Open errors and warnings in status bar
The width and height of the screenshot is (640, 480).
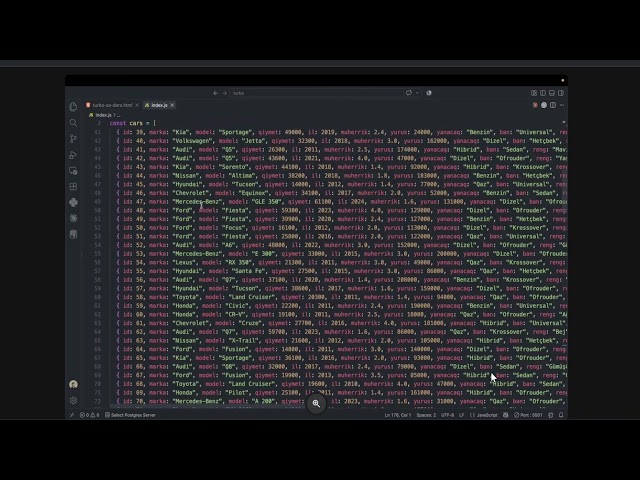pyautogui.click(x=89, y=415)
